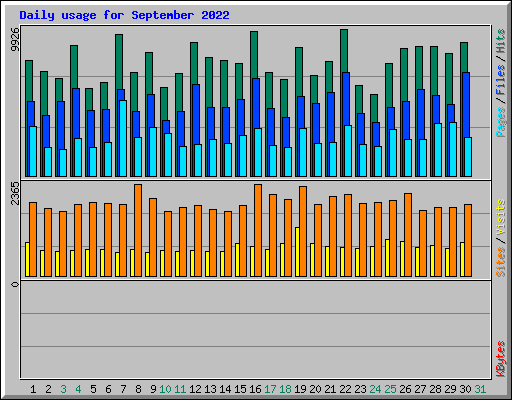This screenshot has width=512, height=400.
Task: Click green weekend day 11 label
Action: pos(180,389)
